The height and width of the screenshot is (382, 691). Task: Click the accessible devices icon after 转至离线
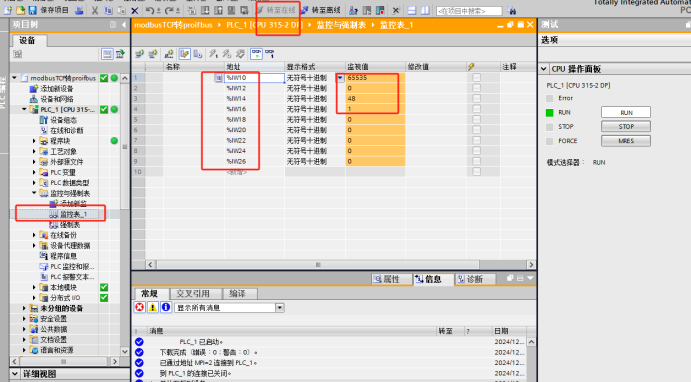coord(353,10)
